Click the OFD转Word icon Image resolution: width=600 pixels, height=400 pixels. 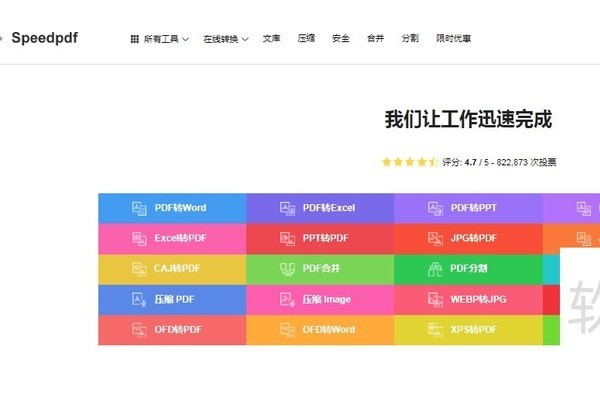(287, 330)
